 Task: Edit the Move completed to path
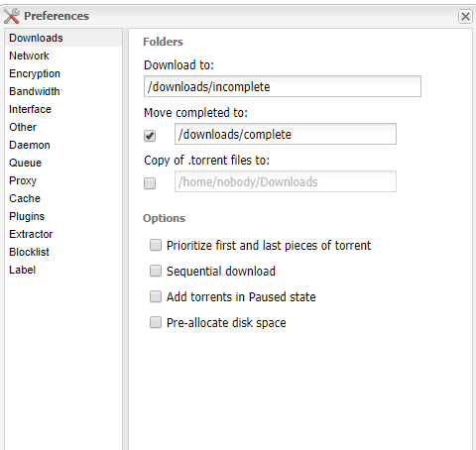pos(286,134)
